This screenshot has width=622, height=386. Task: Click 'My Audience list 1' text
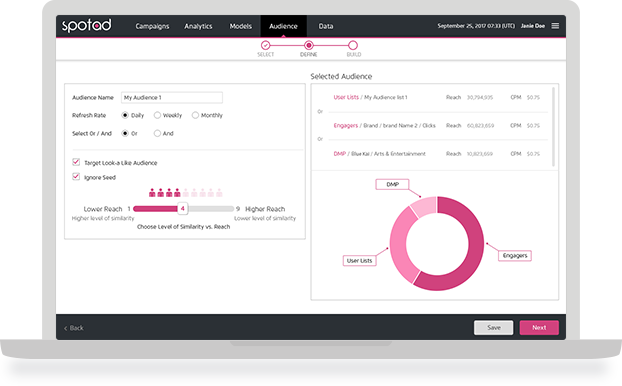[386, 98]
